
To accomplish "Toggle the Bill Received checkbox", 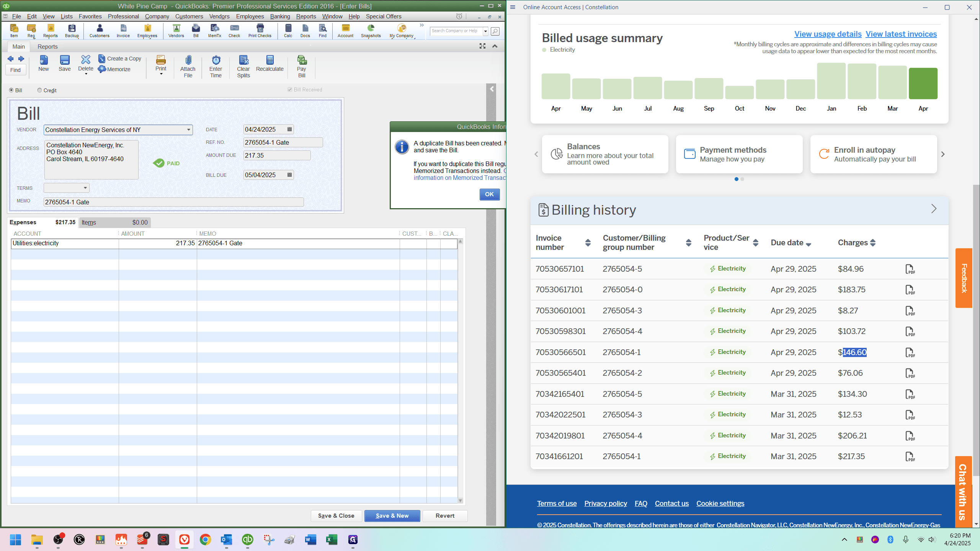I will point(290,90).
